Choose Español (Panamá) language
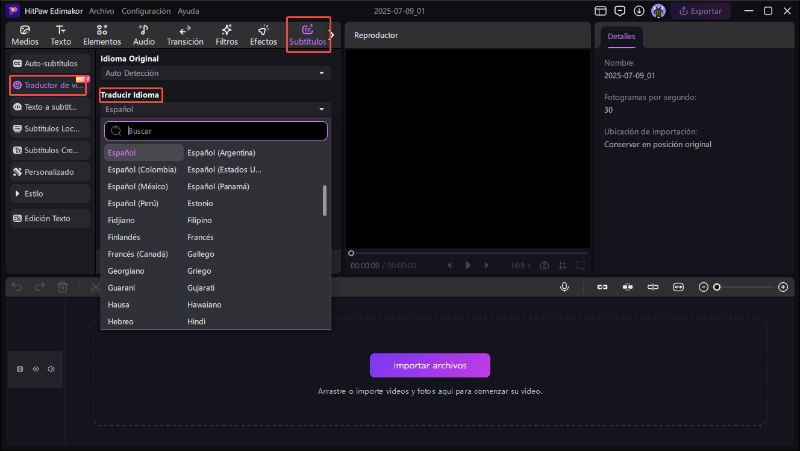This screenshot has height=451, width=800. tap(218, 186)
